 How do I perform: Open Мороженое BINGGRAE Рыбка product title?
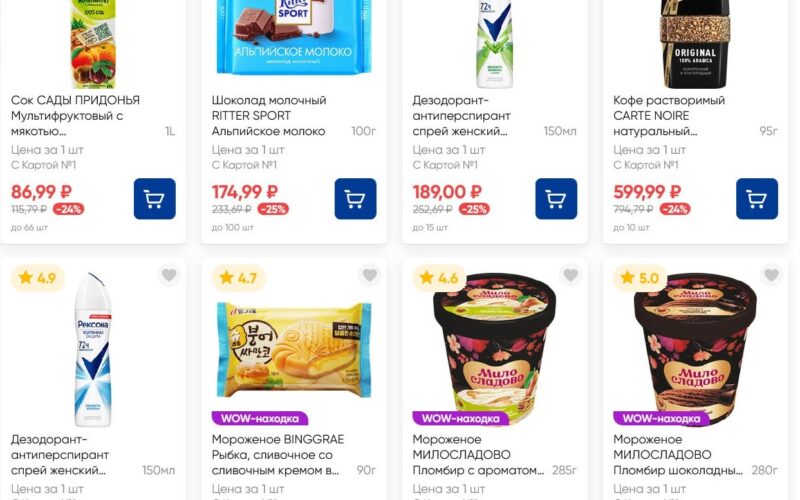278,455
